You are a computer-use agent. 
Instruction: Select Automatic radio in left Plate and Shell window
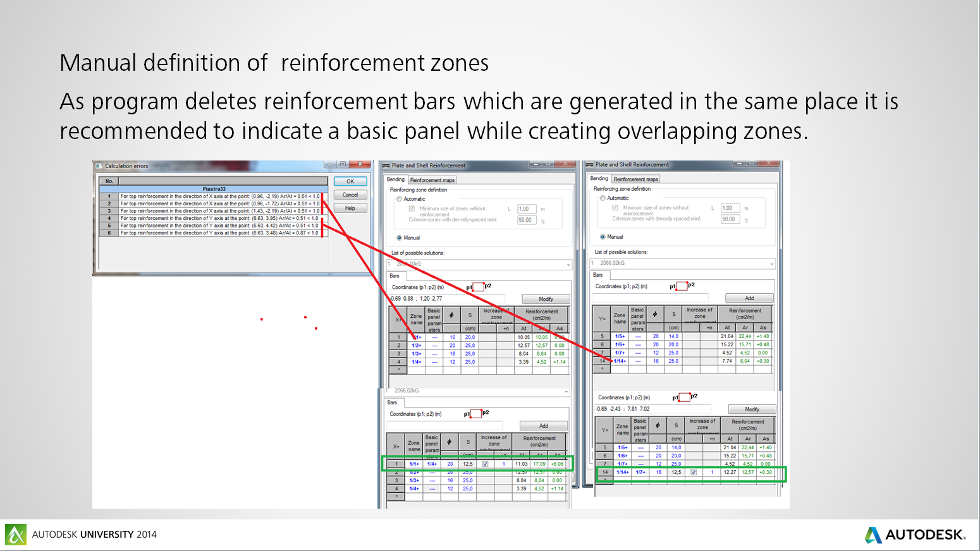400,199
